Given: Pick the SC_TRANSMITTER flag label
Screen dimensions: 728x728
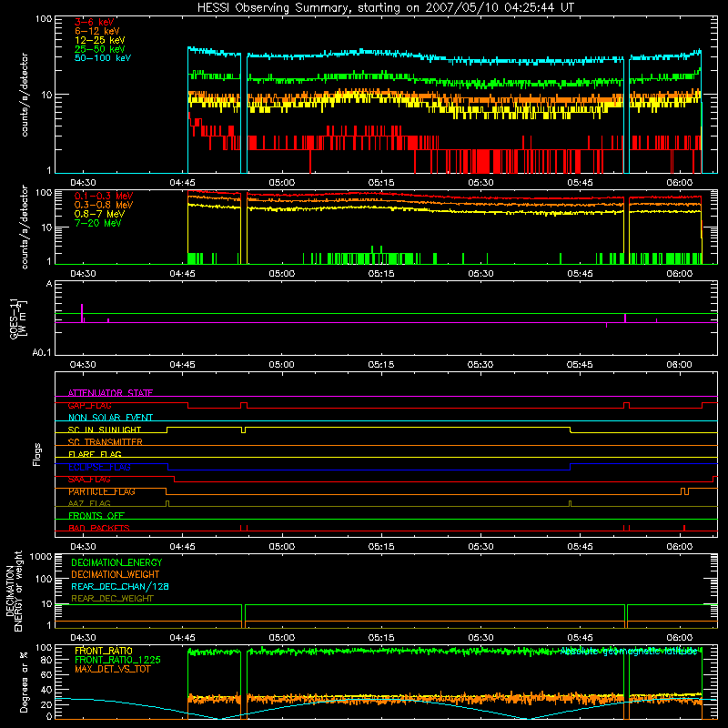Looking at the screenshot, I should point(106,442).
